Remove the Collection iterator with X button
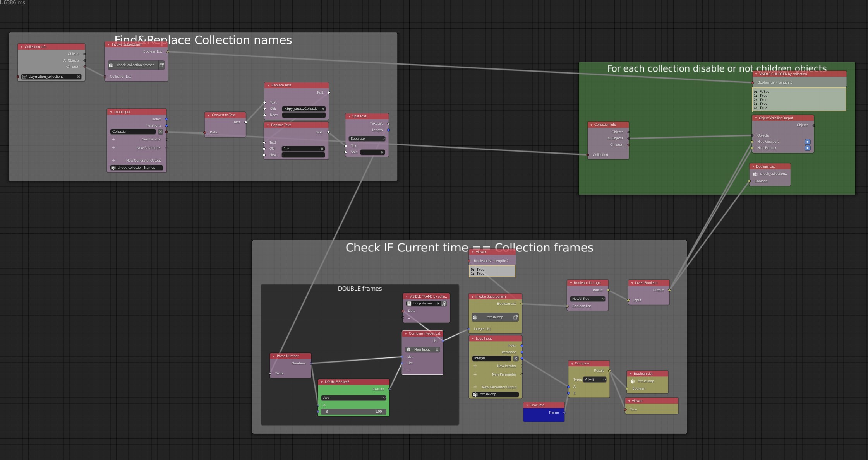 point(160,132)
